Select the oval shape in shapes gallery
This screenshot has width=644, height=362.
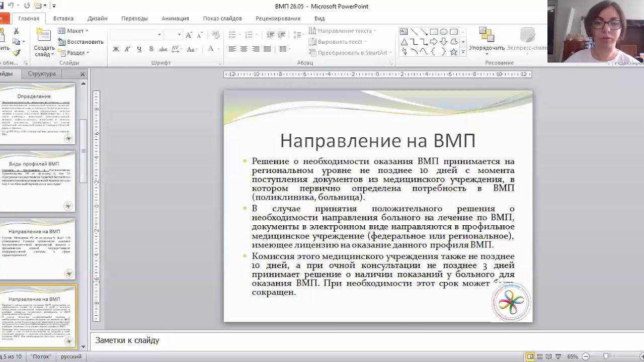pos(443,32)
